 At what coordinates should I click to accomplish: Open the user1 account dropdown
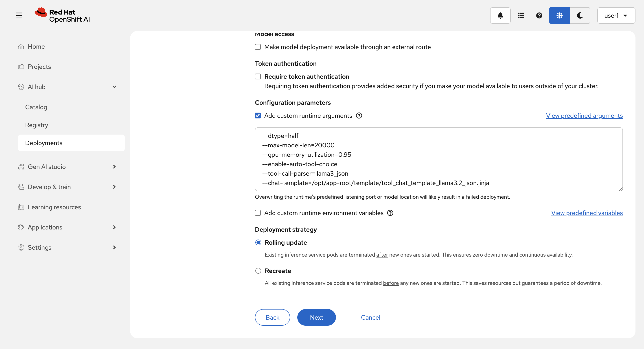pos(616,15)
